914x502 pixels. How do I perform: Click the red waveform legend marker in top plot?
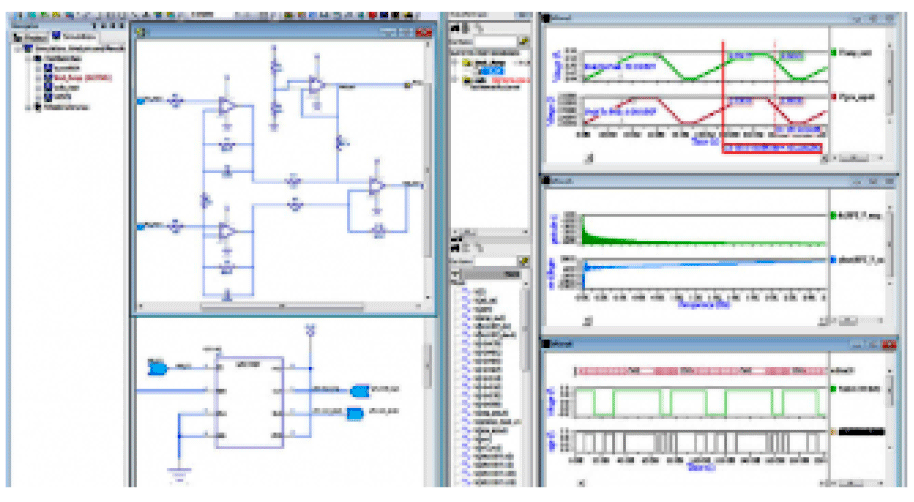pos(834,97)
